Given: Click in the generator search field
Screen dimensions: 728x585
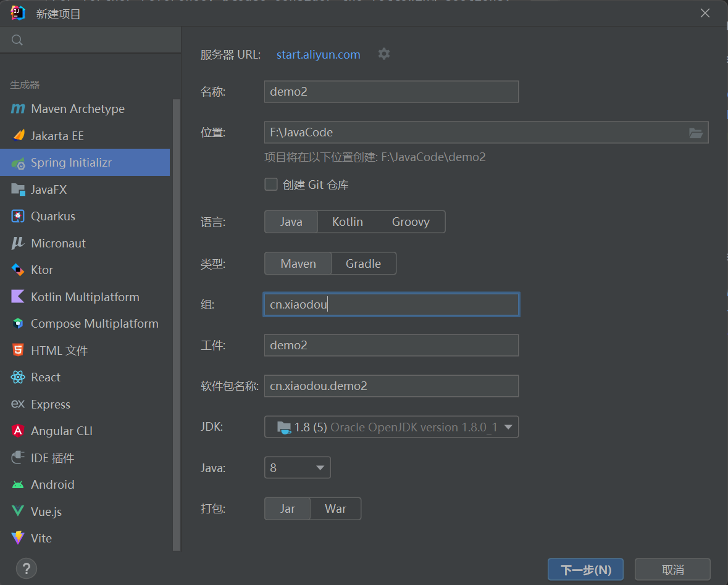Looking at the screenshot, I should click(91, 40).
